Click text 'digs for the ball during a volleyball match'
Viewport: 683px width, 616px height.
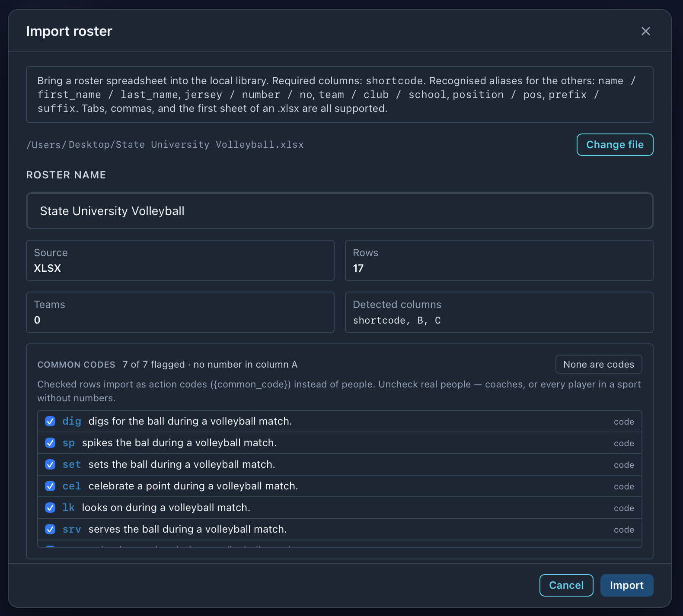[x=190, y=421]
